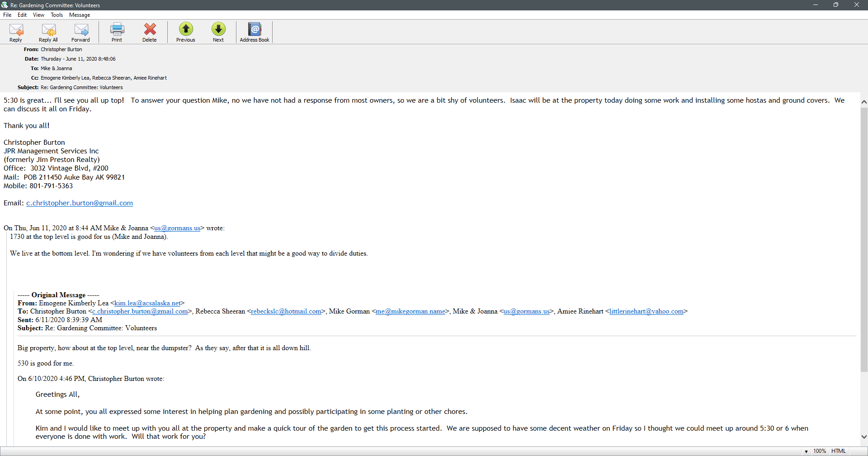Screen dimensions: 868x456
Task: Forward this message using the toolbar
Action: coord(81,32)
